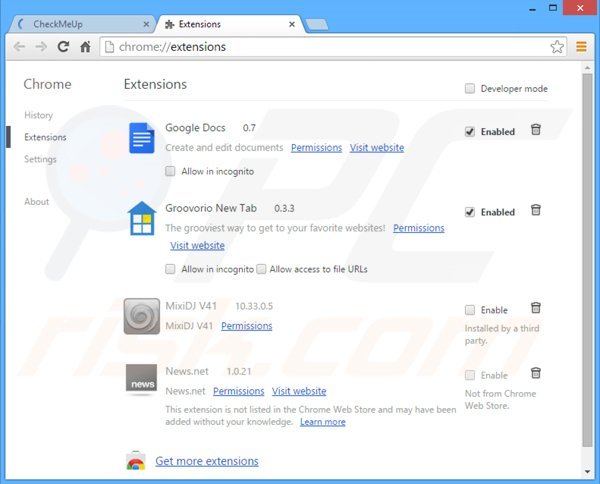Go back with the browser back arrow
600x484 pixels.
pyautogui.click(x=19, y=47)
